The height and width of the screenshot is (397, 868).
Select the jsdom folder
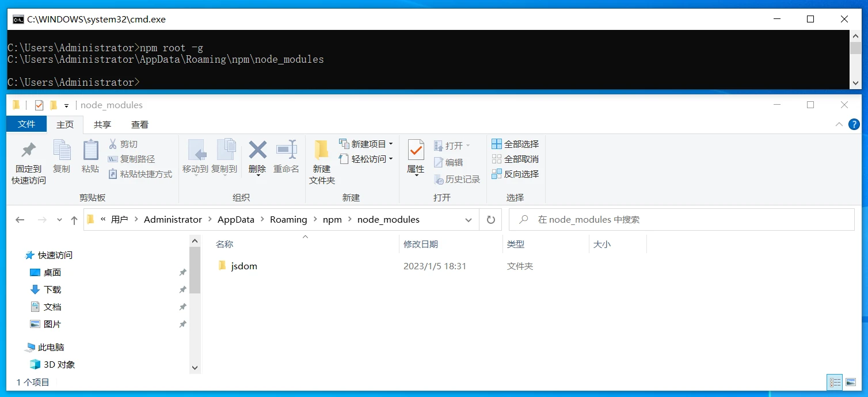pyautogui.click(x=244, y=266)
